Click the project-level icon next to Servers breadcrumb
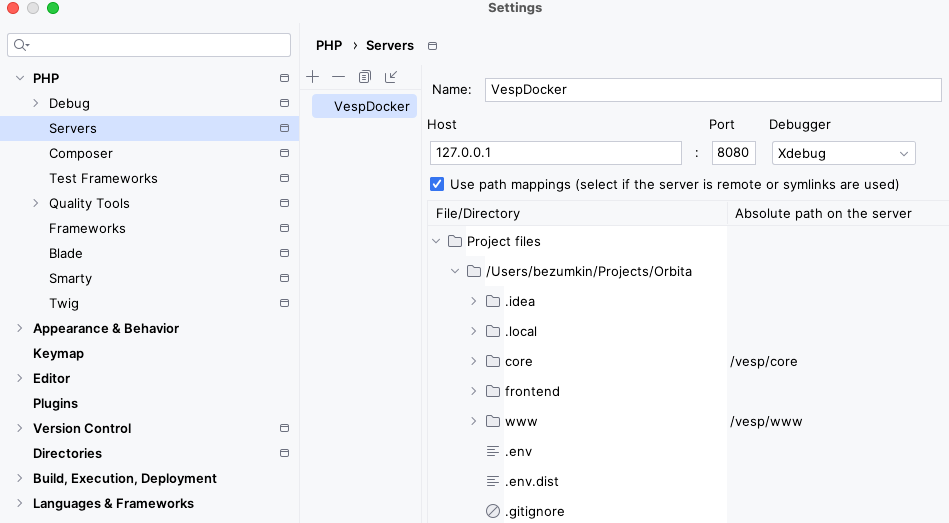The height and width of the screenshot is (523, 949). click(432, 46)
